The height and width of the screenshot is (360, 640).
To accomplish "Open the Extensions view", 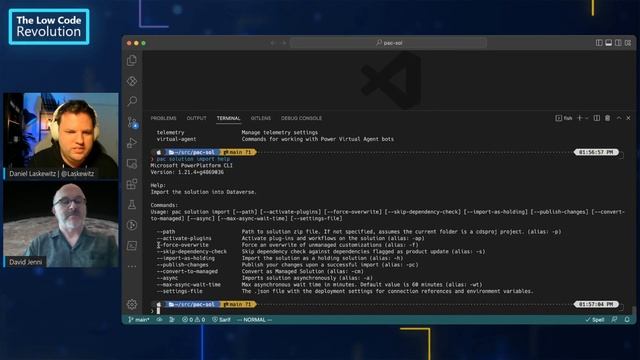I will 132,184.
